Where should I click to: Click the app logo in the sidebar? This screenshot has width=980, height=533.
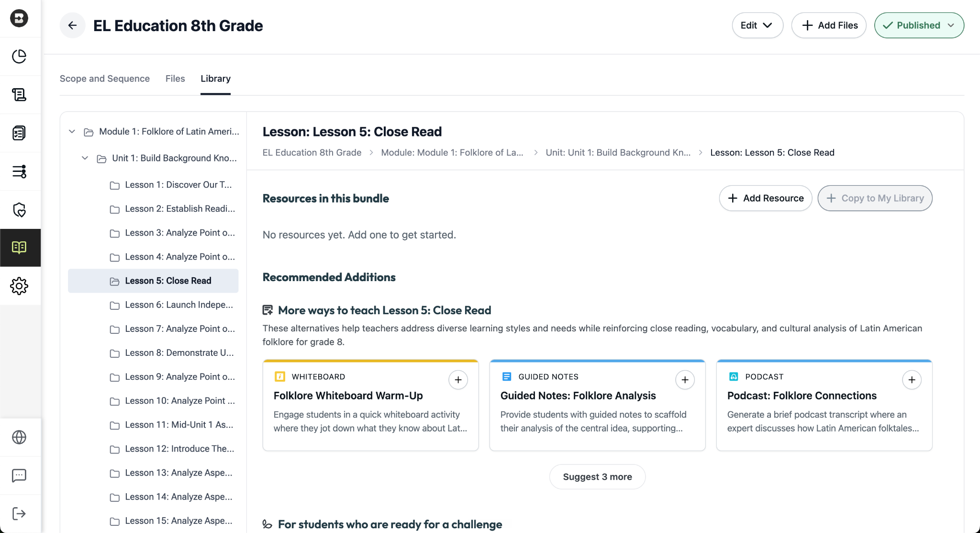[x=19, y=18]
